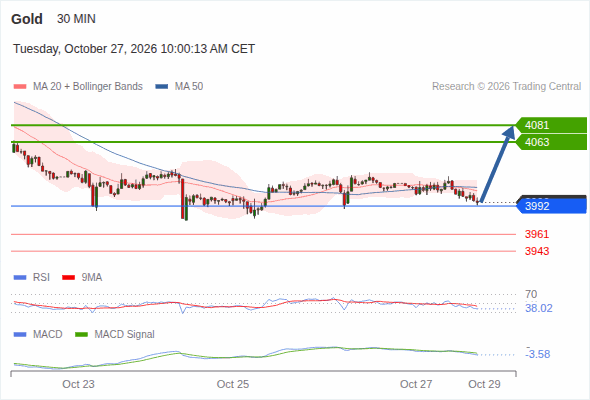The height and width of the screenshot is (400, 590).
Task: Click the green 4081 resistance price tag
Action: point(550,125)
